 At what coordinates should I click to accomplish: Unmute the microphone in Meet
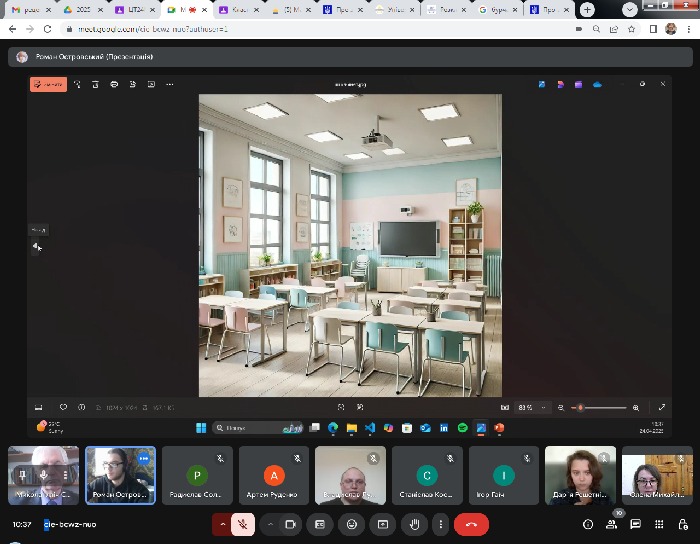pyautogui.click(x=242, y=524)
